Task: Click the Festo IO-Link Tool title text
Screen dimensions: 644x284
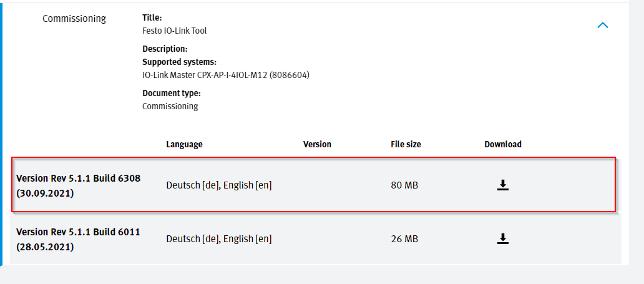Action: pyautogui.click(x=175, y=31)
